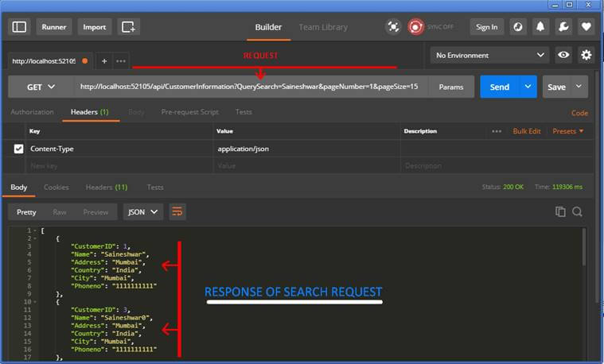Click the Bulk Edit link
Image resolution: width=604 pixels, height=364 pixels.
[x=527, y=131]
